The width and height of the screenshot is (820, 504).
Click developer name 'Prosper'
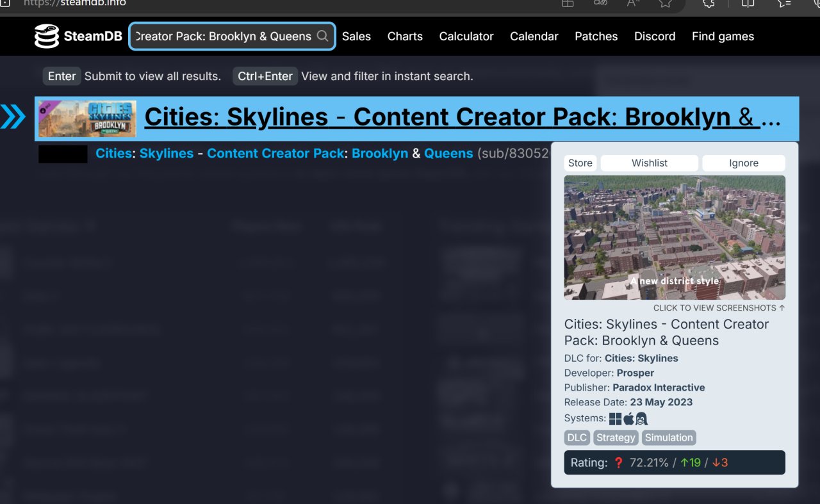click(635, 373)
